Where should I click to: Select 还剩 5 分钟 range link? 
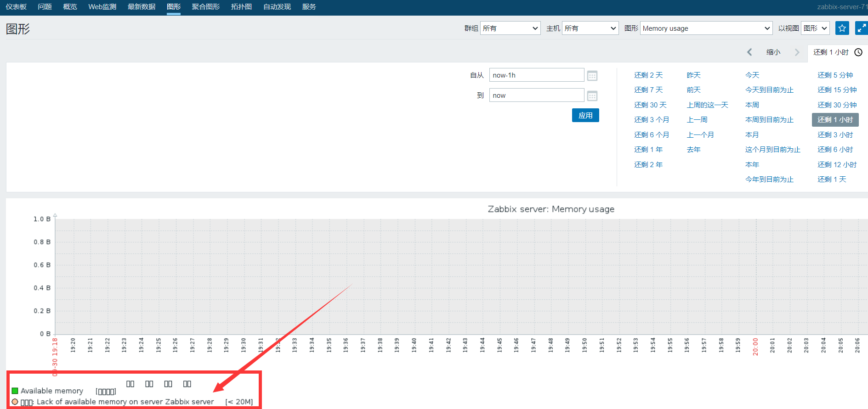click(x=835, y=75)
